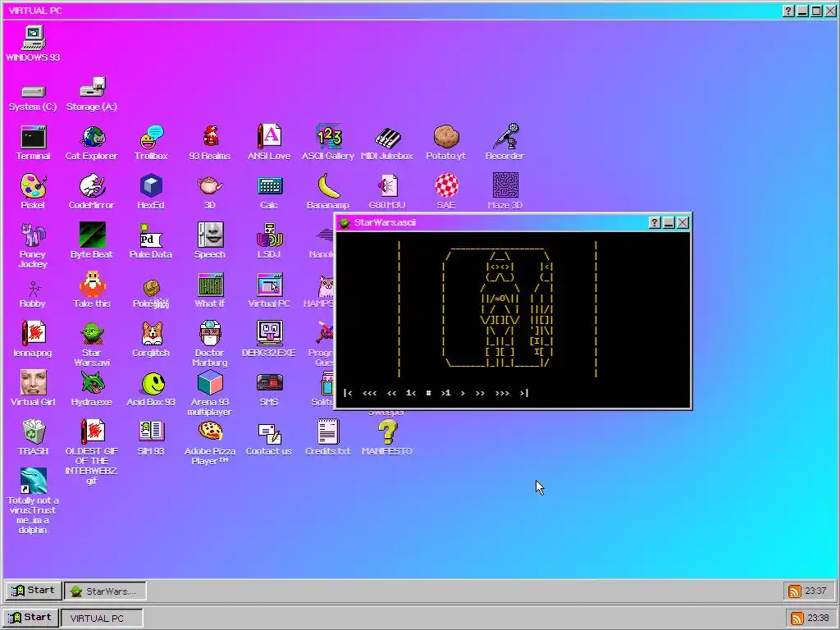Image resolution: width=840 pixels, height=630 pixels.
Task: Open the Contact us icon
Action: point(269,432)
